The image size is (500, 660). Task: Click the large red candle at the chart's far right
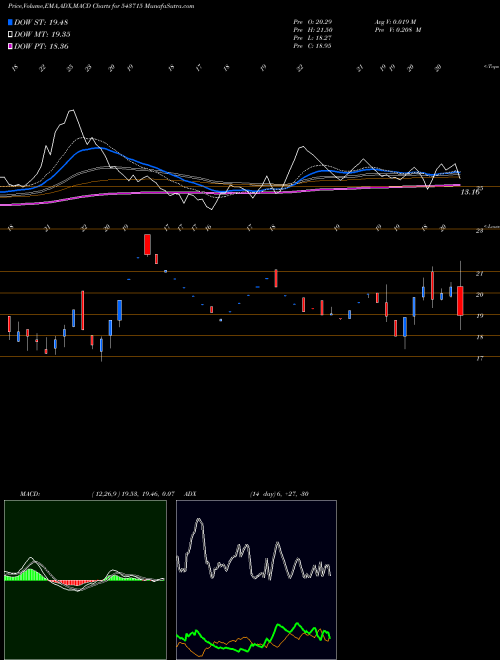tap(460, 301)
